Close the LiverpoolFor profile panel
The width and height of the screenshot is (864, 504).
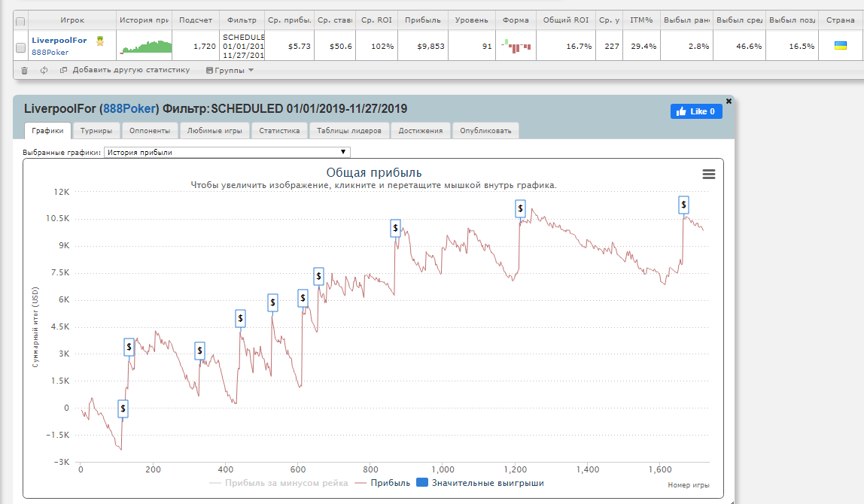(x=729, y=102)
